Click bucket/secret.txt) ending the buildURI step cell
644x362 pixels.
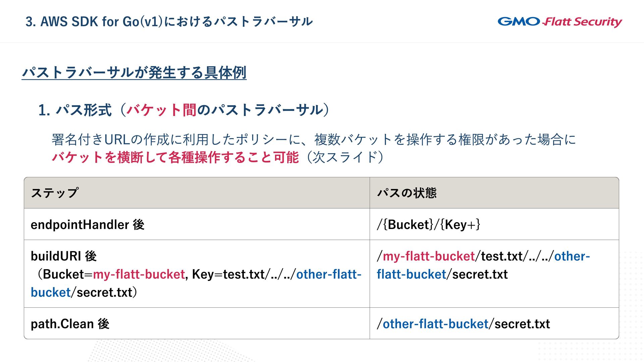tap(84, 292)
